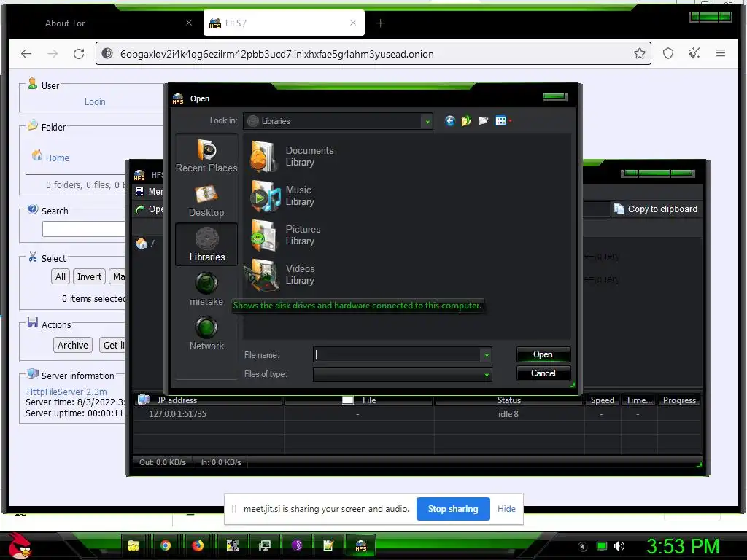Open the shield security level icon
This screenshot has width=747, height=560.
click(668, 53)
